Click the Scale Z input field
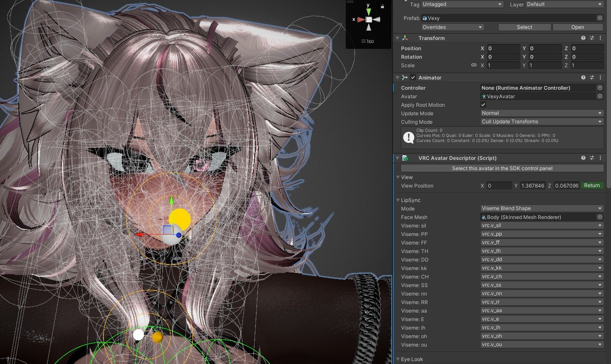Image resolution: width=611 pixels, height=364 pixels. click(587, 65)
